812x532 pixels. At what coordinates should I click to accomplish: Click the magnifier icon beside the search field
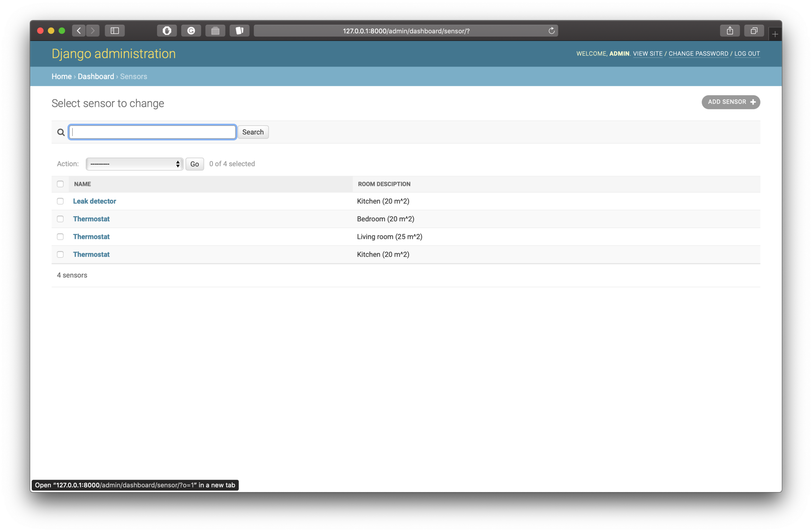click(x=61, y=132)
